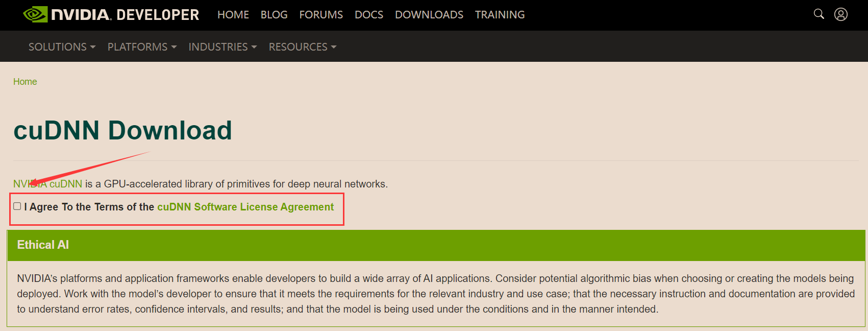Viewport: 868px width, 331px height.
Task: Open the search magnifier icon
Action: point(819,14)
